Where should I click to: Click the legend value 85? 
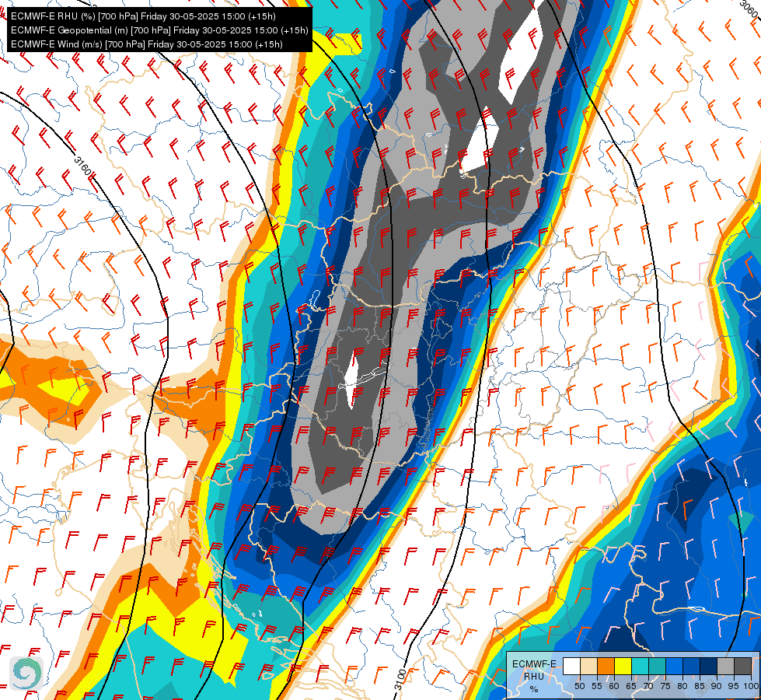(x=699, y=686)
